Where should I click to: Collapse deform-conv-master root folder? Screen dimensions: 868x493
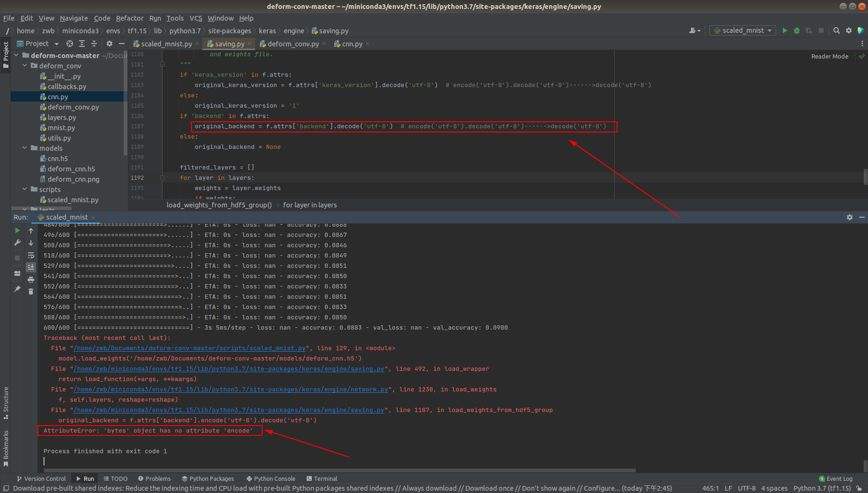(x=16, y=55)
